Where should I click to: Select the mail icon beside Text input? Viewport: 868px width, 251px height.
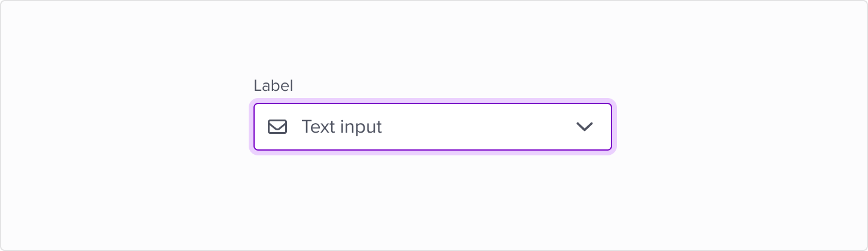point(277,127)
